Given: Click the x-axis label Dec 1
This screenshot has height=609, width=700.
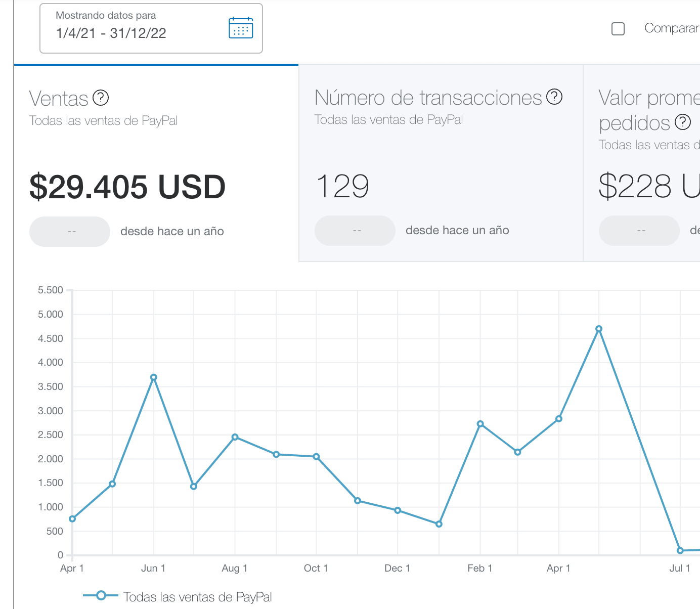Looking at the screenshot, I should click(397, 568).
